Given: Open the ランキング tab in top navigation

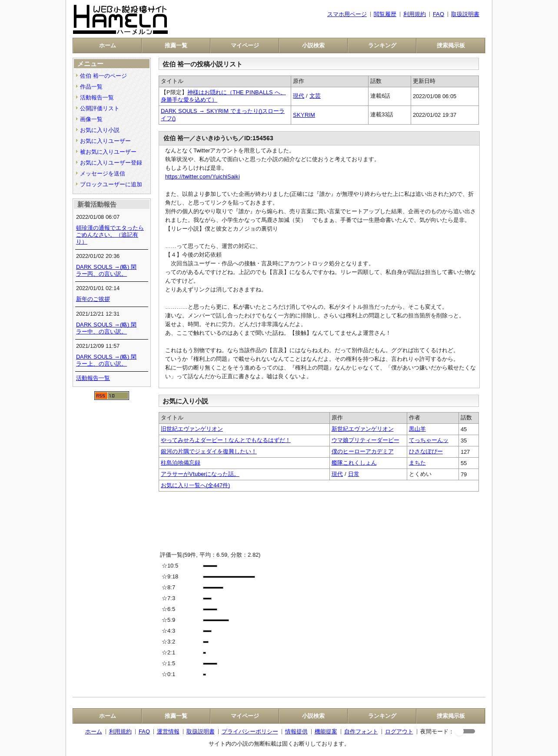Looking at the screenshot, I should pos(382,46).
